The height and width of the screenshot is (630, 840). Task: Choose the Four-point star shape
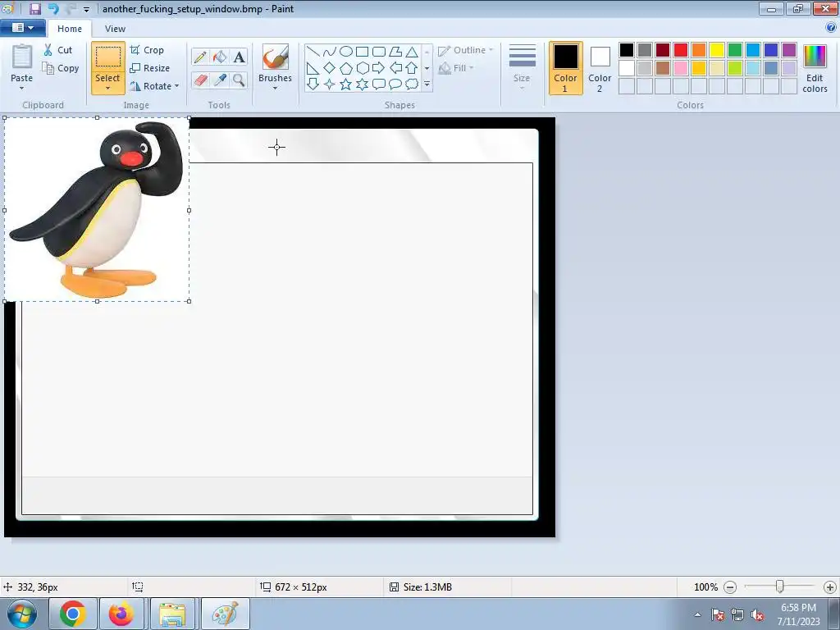point(330,84)
